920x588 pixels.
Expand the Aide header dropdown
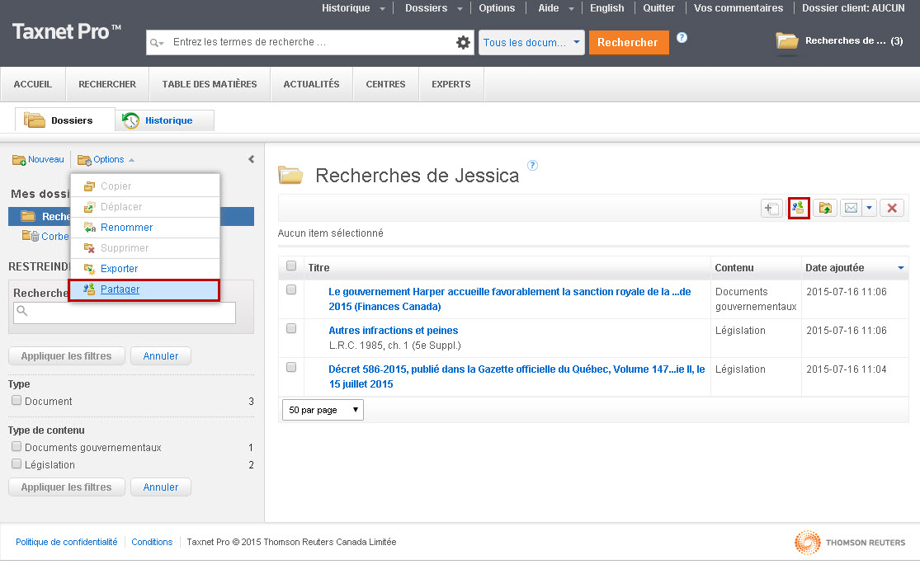tap(572, 9)
